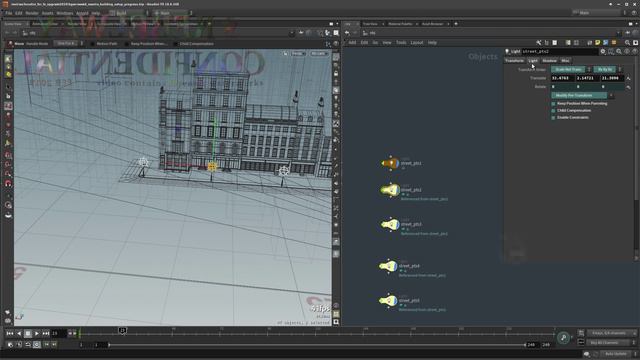
Task: Click the end frame 240 field
Action: pos(531,345)
